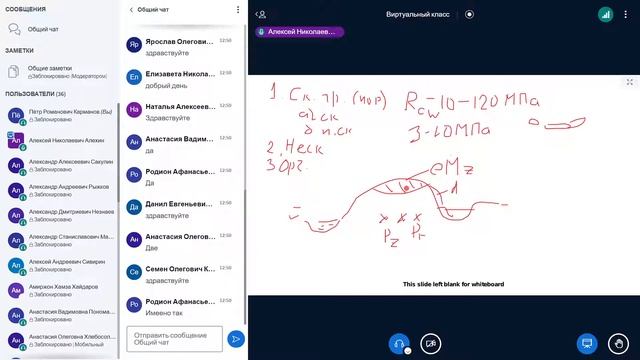Collapse chat panel with the back chevron
Image resolution: width=640 pixels, height=360 pixels.
coord(131,10)
